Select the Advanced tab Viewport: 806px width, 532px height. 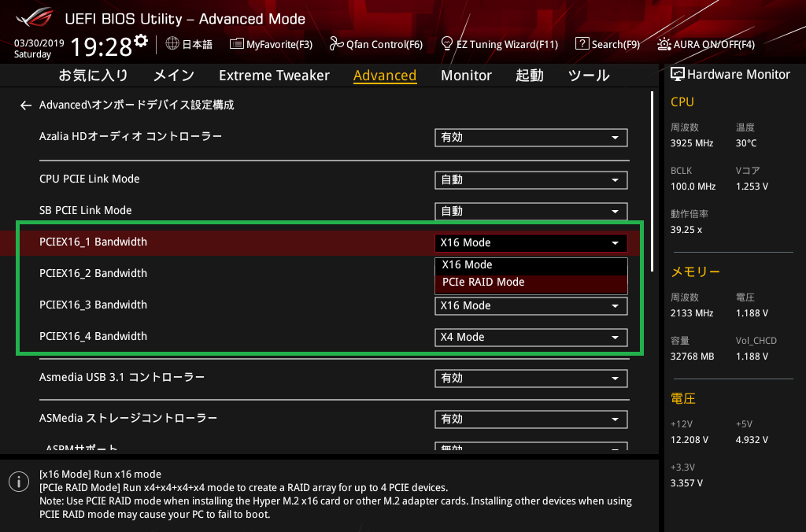[384, 76]
